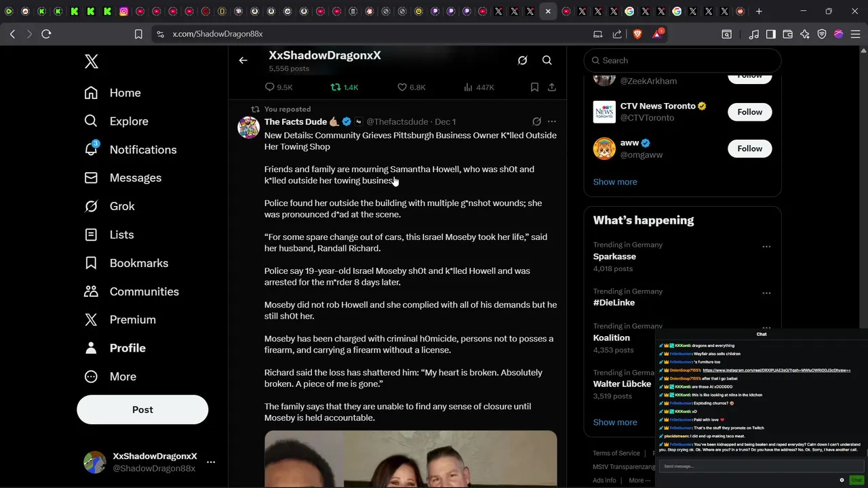Viewport: 868px width, 488px height.
Task: Follow the aww account
Action: 750,148
